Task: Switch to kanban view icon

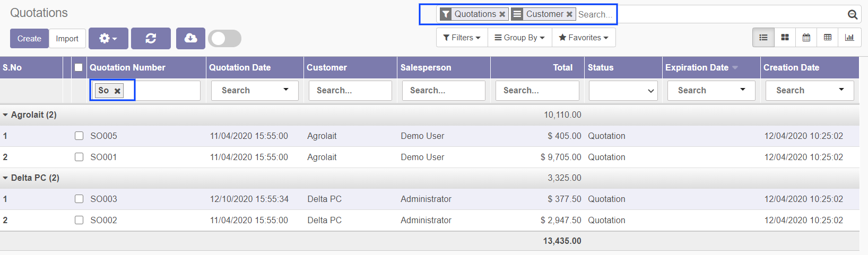Action: click(785, 38)
